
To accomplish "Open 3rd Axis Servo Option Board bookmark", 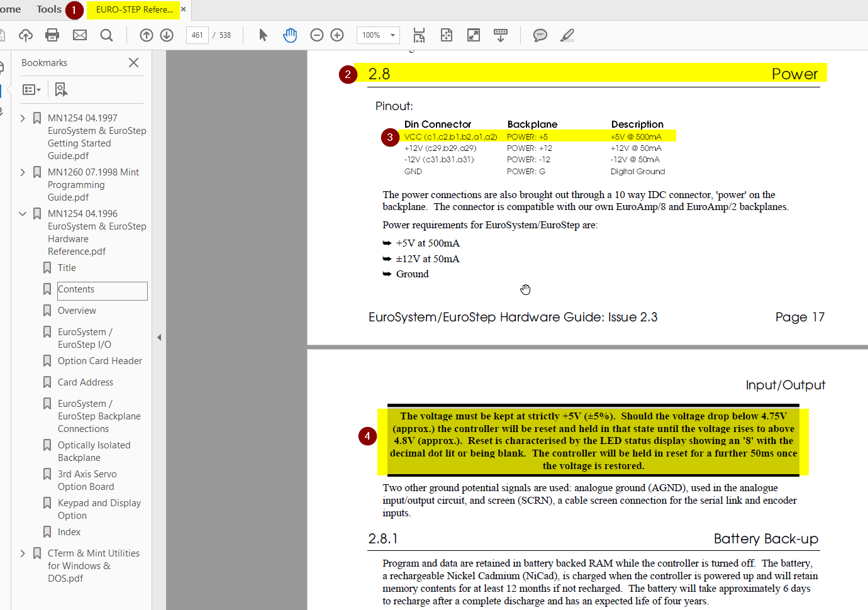I will tap(87, 480).
